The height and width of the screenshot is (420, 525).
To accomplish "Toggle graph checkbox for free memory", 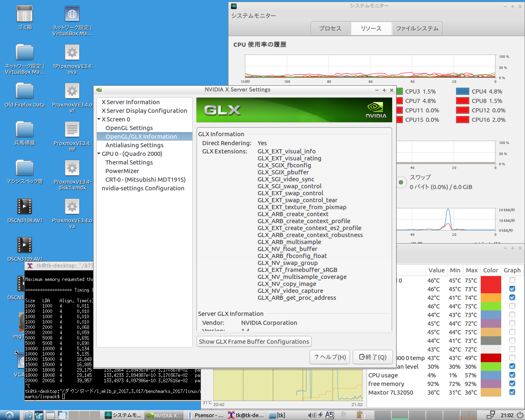I will (512, 383).
